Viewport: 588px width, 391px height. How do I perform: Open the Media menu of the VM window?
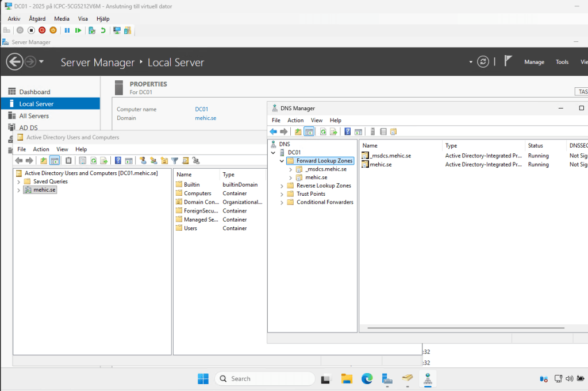click(x=62, y=19)
